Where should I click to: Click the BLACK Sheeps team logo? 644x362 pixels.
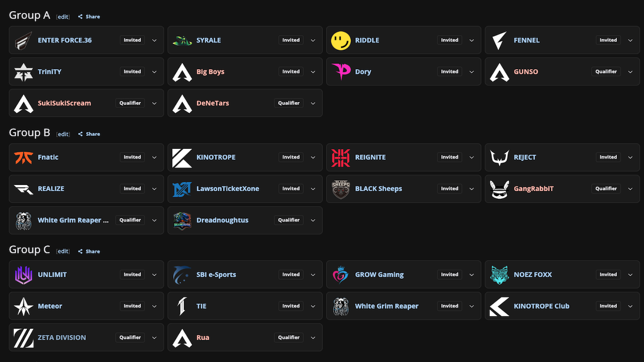[341, 189]
